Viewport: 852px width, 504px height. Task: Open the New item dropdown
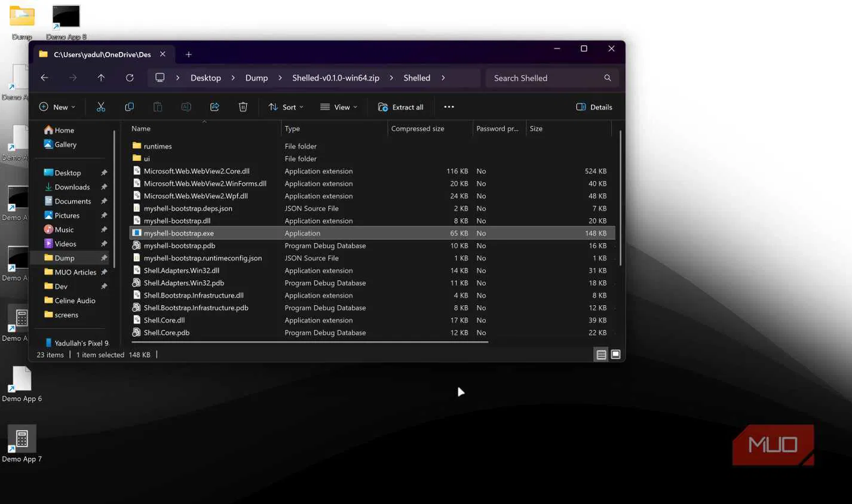click(x=57, y=107)
